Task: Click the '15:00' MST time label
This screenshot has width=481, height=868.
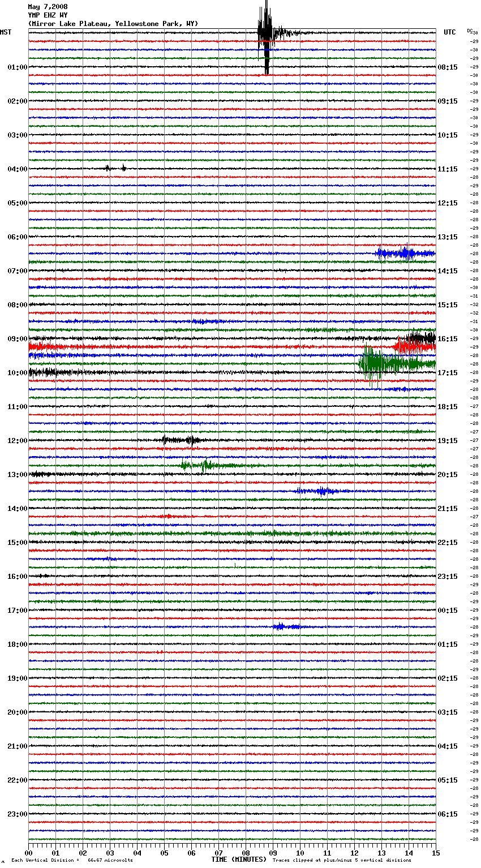Action: tap(18, 543)
